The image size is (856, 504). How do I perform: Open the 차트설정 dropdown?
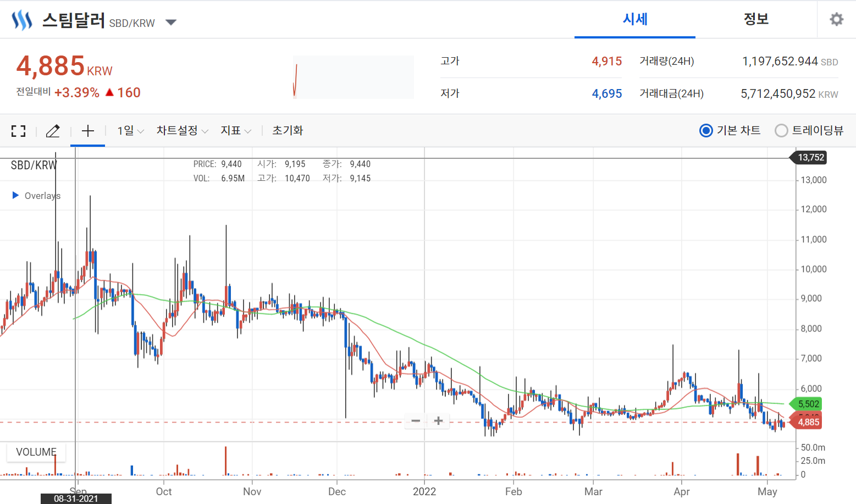pyautogui.click(x=183, y=131)
